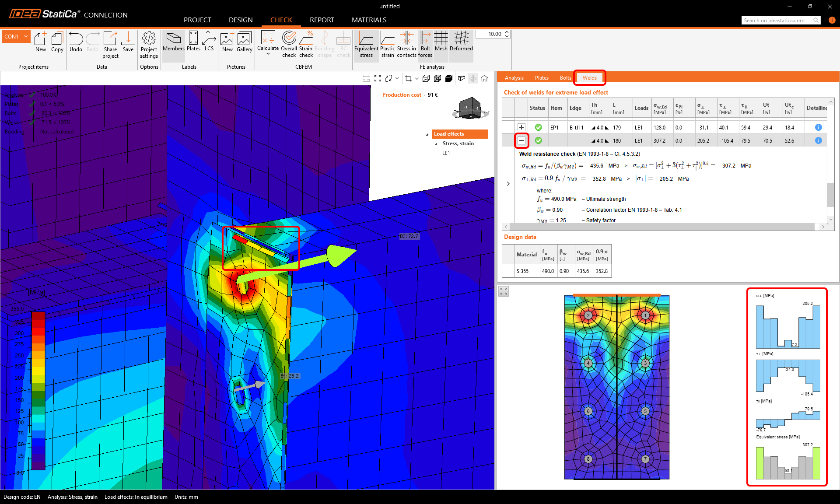
Task: Open detailing info for weld EP1
Action: (818, 127)
